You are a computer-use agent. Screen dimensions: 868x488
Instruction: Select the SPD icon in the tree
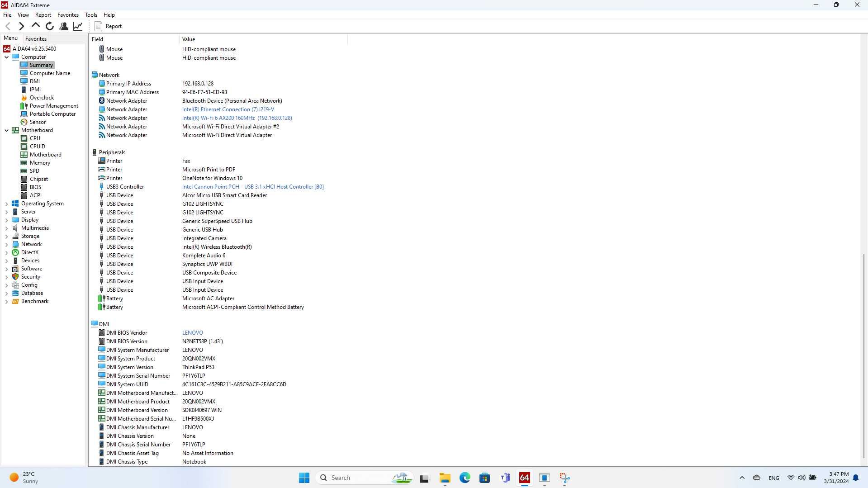point(24,171)
